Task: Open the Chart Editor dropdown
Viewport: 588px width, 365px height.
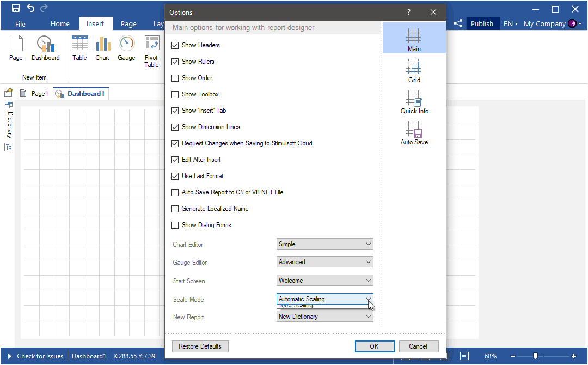Action: 324,244
